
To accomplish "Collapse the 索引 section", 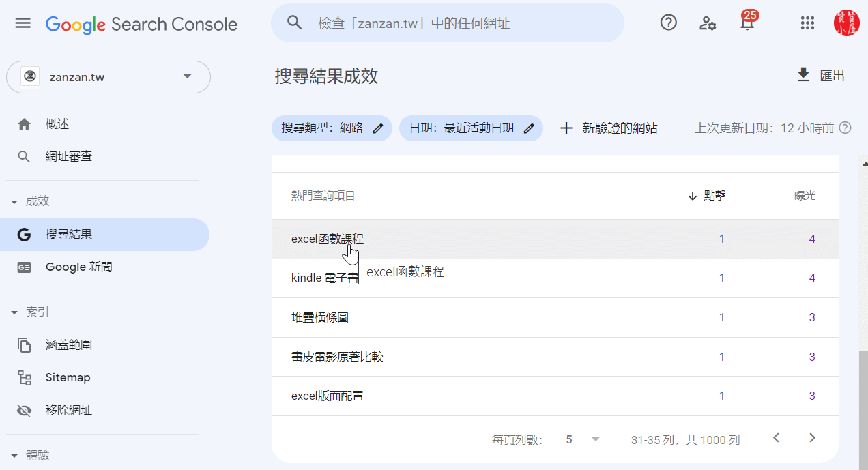I will 30,312.
